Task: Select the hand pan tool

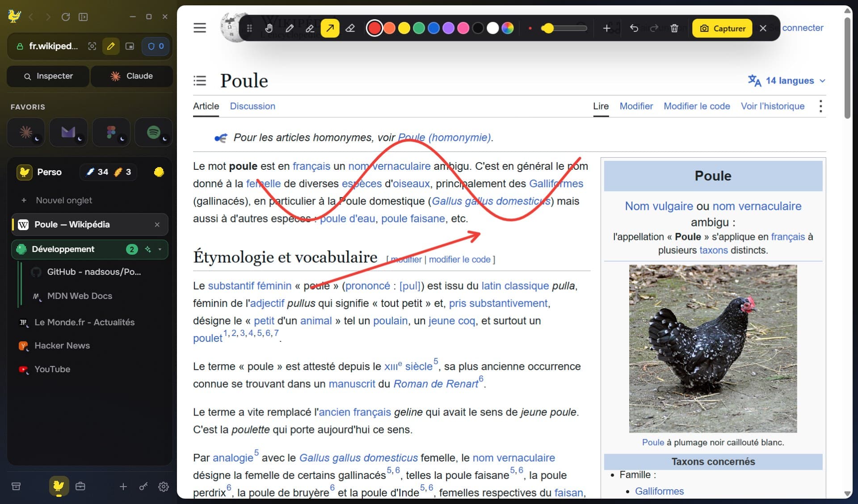Action: [x=269, y=28]
